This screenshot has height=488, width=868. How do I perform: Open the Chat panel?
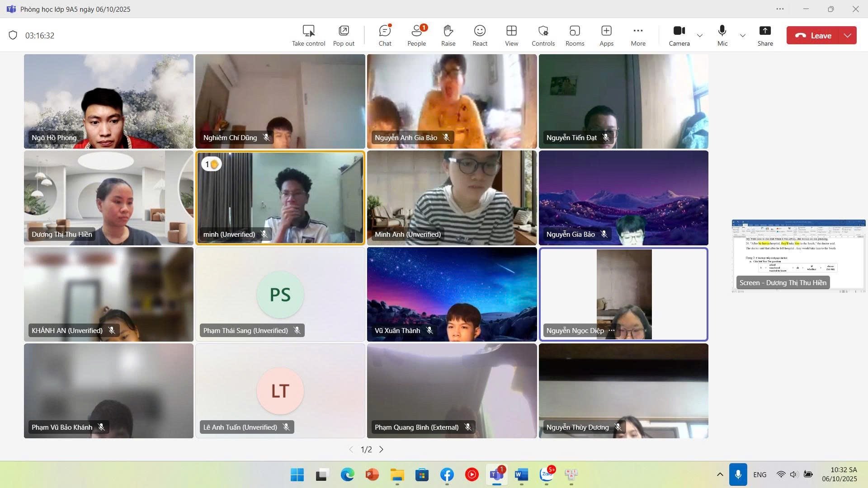(385, 35)
